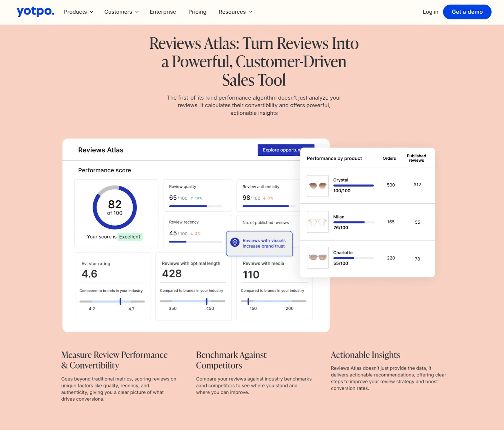Click the green up arrow on Review quality

(192, 198)
